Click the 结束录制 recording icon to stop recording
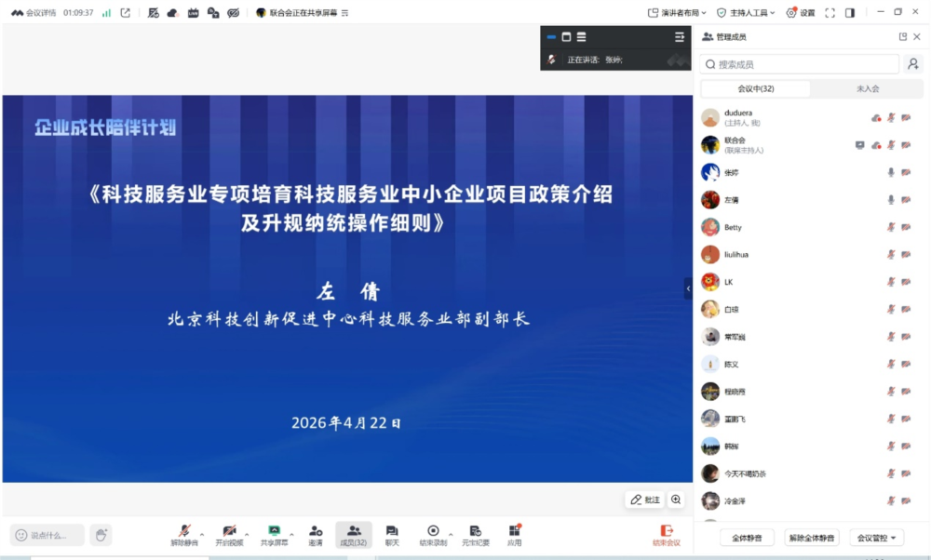Screen dimensions: 931x560 tap(433, 530)
